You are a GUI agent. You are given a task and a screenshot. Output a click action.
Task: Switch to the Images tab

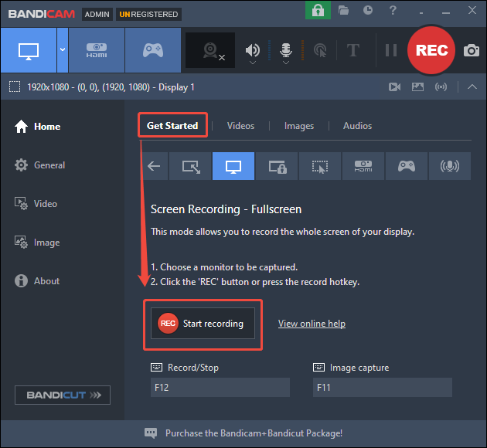point(299,126)
